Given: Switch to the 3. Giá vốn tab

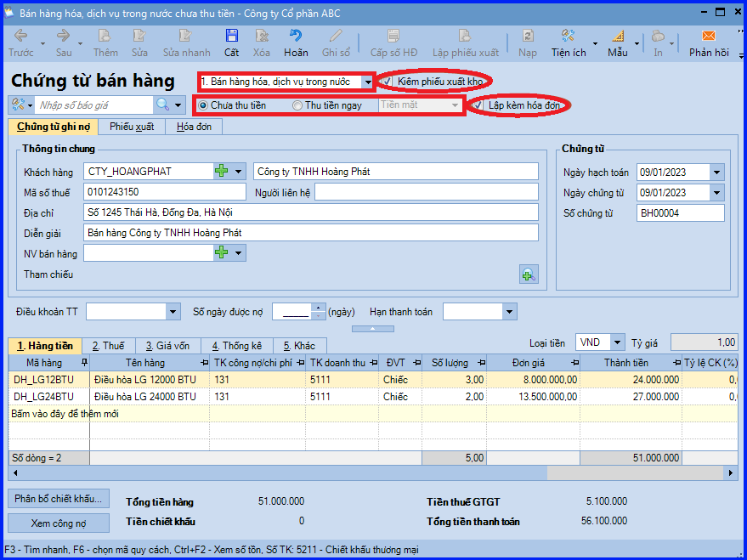Looking at the screenshot, I should pyautogui.click(x=167, y=346).
